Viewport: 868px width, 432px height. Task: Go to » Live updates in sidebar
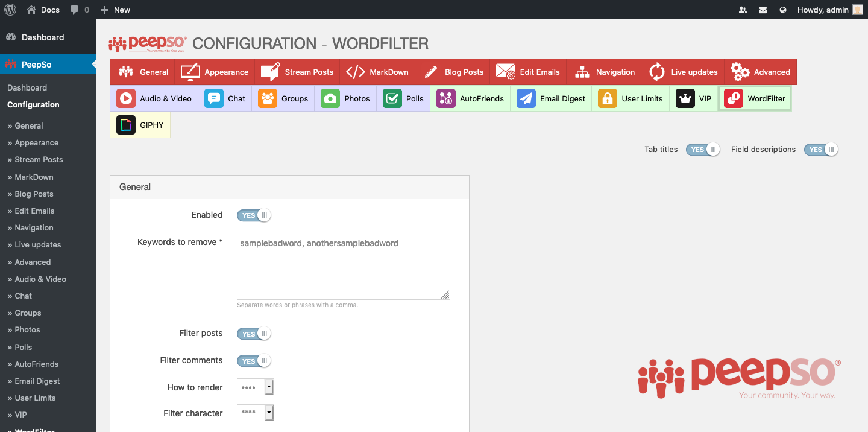34,244
